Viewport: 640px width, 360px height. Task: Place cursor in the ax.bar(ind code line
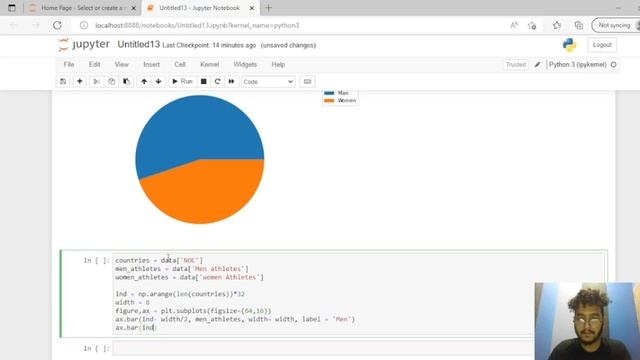coord(135,328)
